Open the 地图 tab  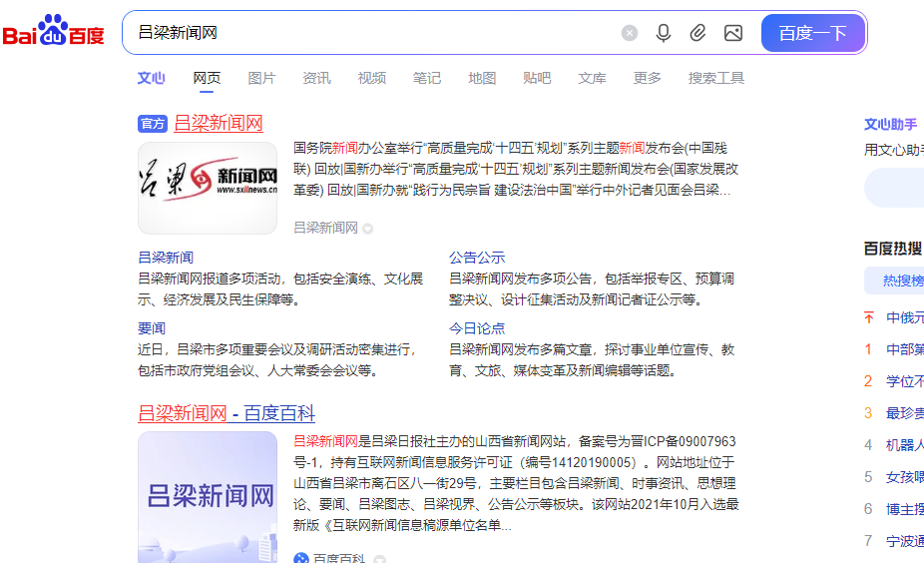[482, 78]
